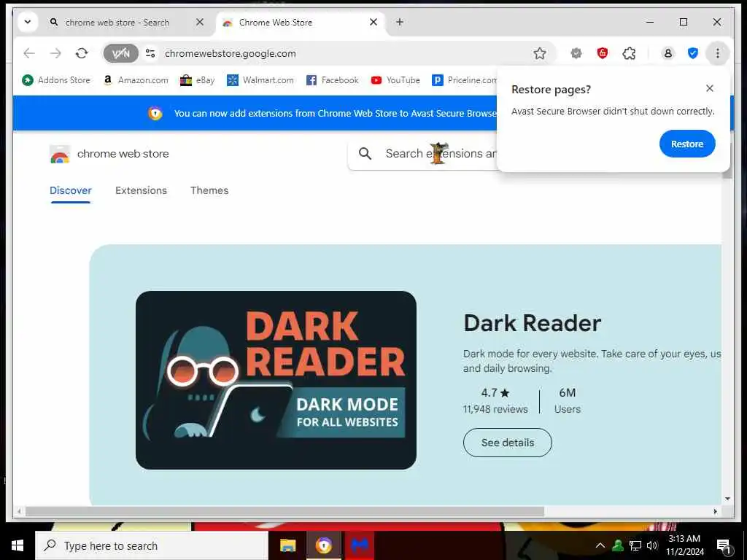This screenshot has width=747, height=560.
Task: Open the red shield ad-block icon
Action: [602, 52]
